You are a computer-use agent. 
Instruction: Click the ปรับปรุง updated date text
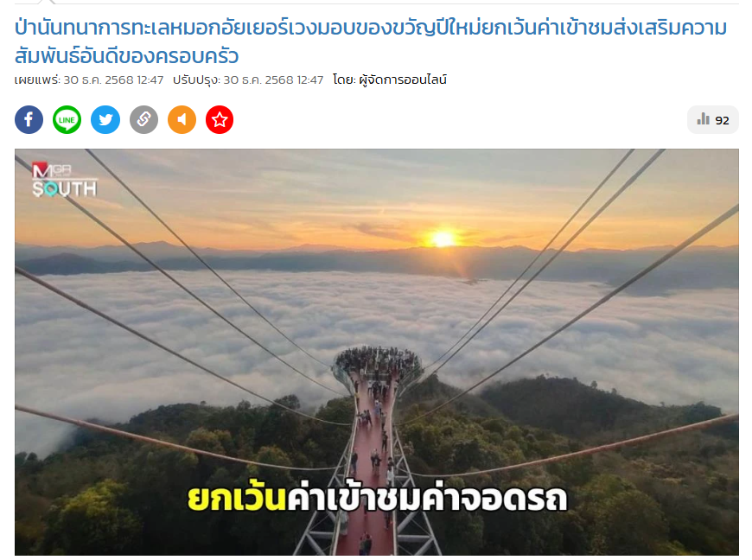(x=248, y=80)
